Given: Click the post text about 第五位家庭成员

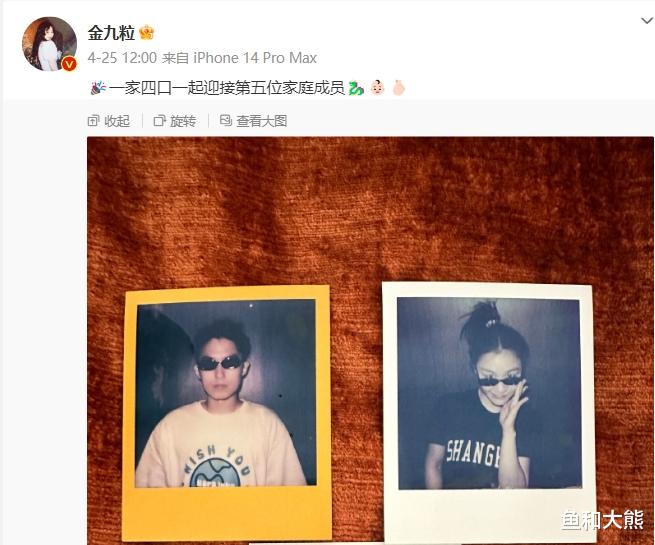Looking at the screenshot, I should coord(227,88).
